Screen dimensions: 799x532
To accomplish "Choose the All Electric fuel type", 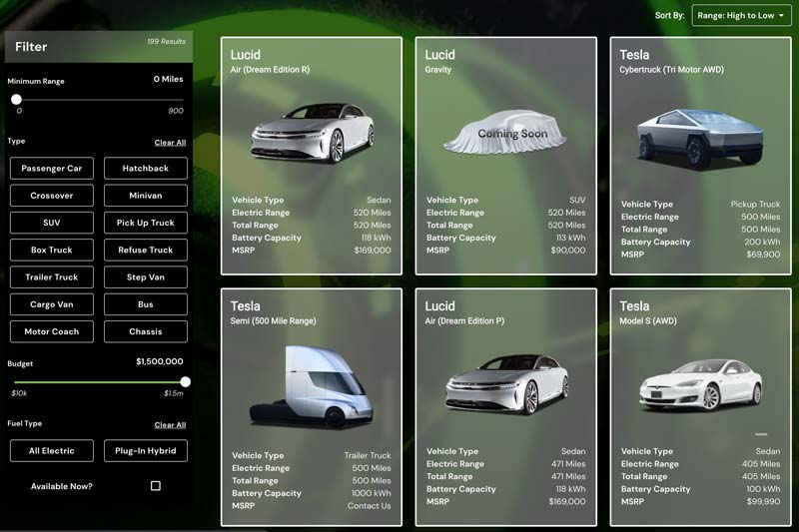I will click(52, 450).
